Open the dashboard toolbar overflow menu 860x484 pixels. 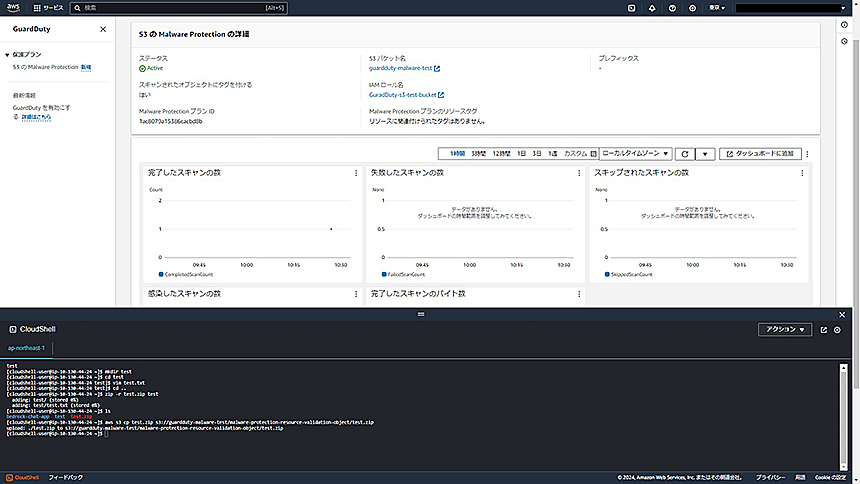point(807,154)
